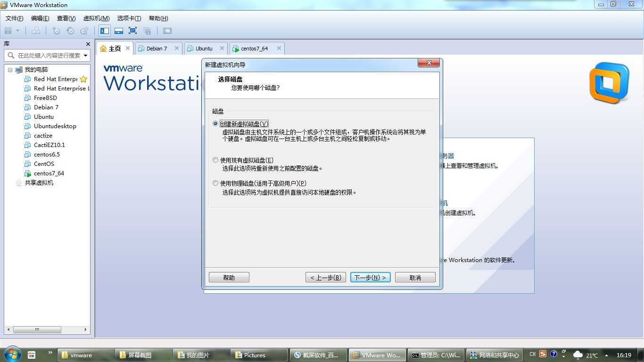Close the 库 library panel

(88, 44)
